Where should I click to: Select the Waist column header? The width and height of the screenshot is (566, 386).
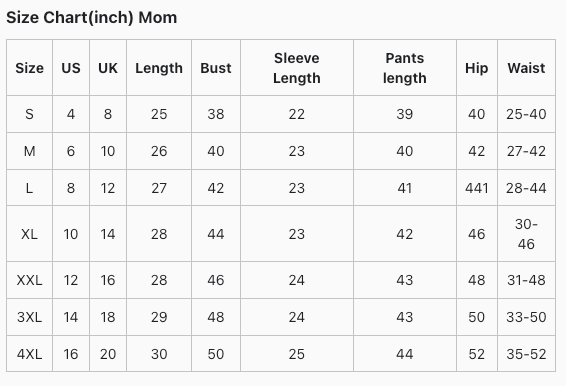526,68
